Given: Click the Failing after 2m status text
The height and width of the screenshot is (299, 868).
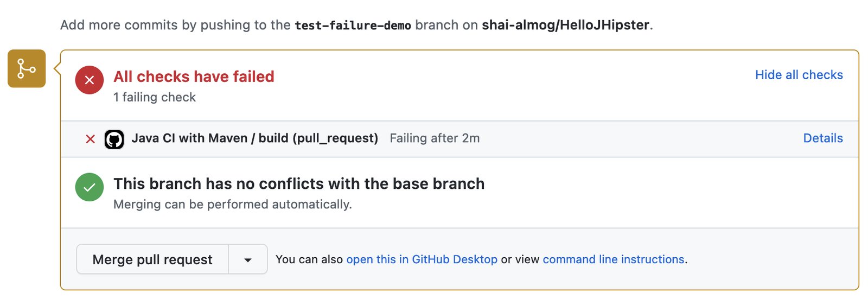Looking at the screenshot, I should pos(435,138).
